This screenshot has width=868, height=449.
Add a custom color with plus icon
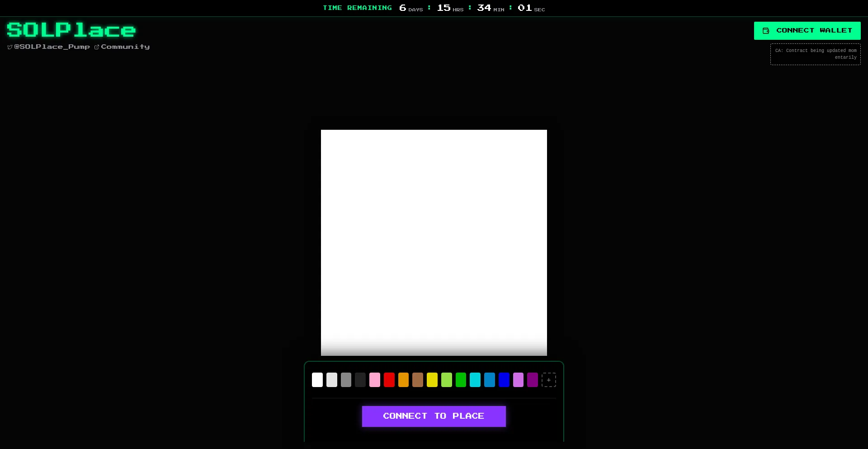click(x=548, y=380)
